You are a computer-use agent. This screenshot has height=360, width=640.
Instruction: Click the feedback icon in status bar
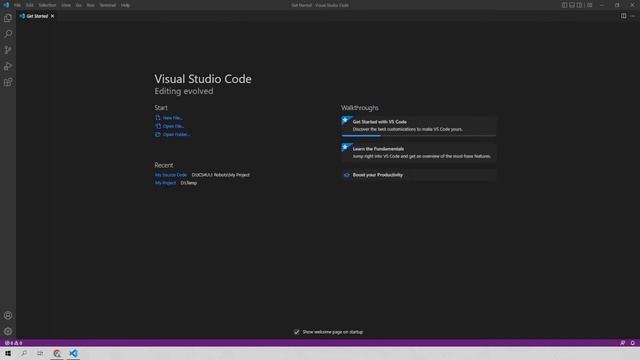[x=622, y=343]
